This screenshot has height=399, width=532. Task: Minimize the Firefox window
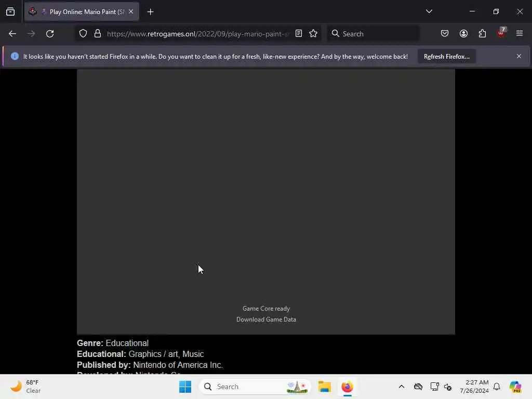pos(472,11)
